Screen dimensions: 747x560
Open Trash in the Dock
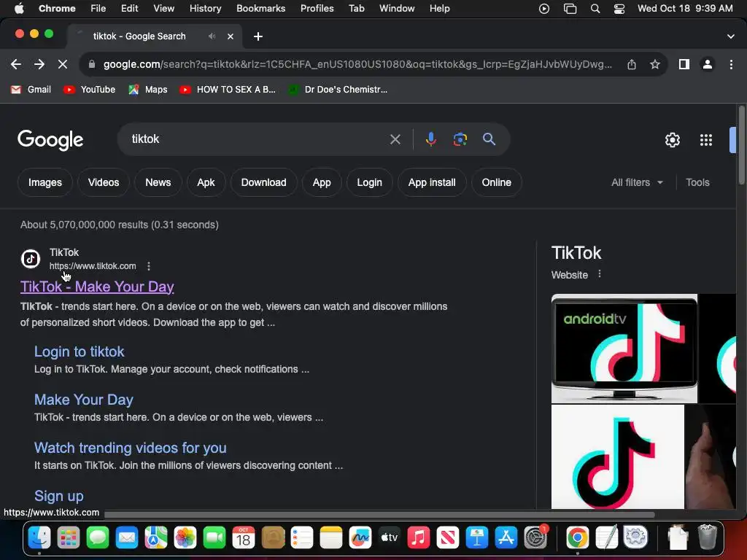click(x=707, y=538)
